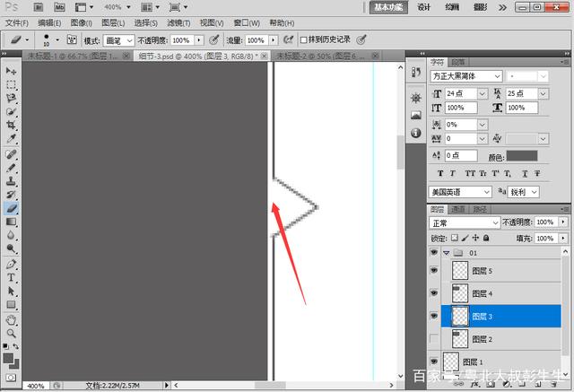Select the Hand tool
574x392 pixels.
(x=11, y=320)
